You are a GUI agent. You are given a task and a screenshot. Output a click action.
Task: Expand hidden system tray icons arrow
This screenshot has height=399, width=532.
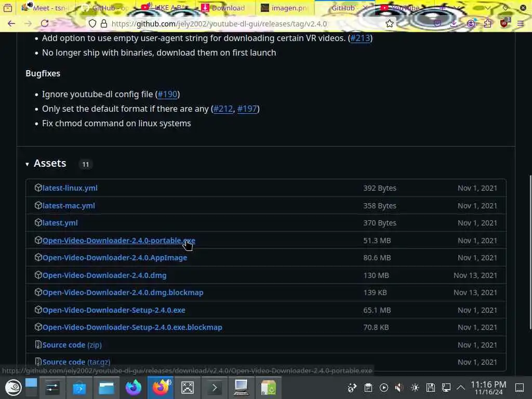point(461,388)
